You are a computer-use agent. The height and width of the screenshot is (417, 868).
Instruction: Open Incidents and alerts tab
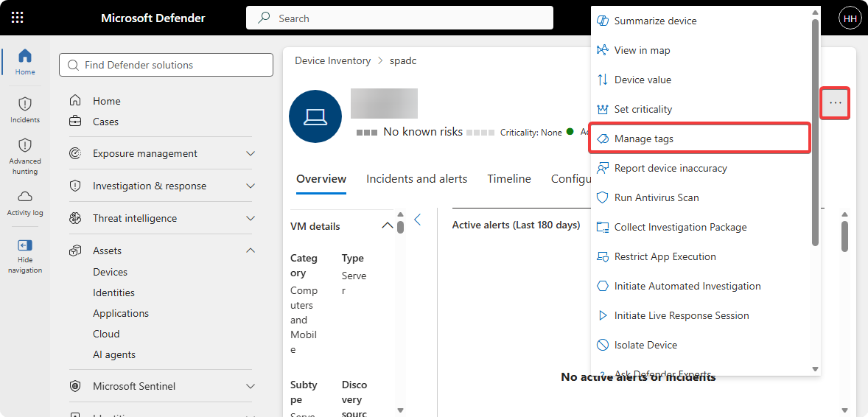(417, 179)
